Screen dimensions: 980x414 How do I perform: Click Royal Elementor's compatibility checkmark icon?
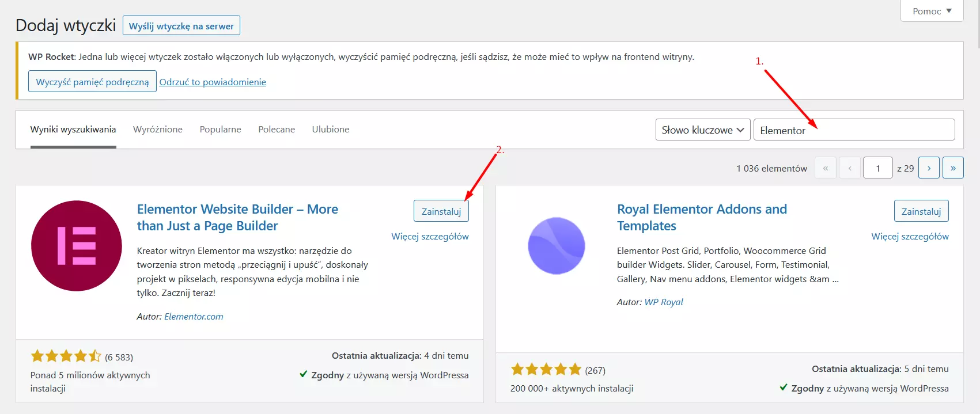784,388
